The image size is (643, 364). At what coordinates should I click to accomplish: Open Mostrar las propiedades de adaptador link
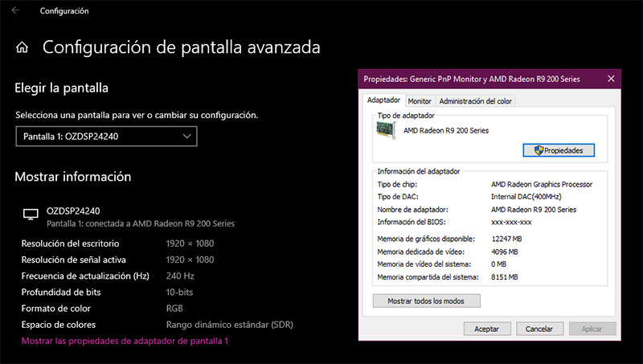pyautogui.click(x=125, y=341)
